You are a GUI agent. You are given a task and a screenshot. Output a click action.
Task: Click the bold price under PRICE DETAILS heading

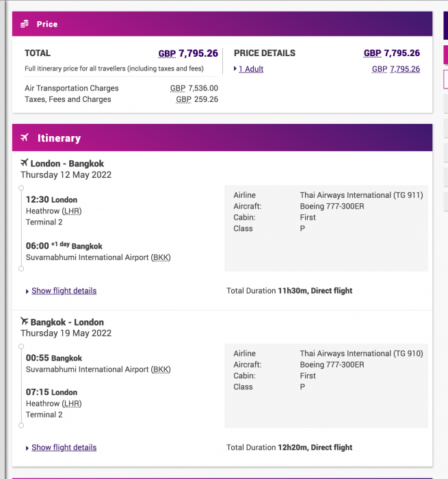point(391,53)
